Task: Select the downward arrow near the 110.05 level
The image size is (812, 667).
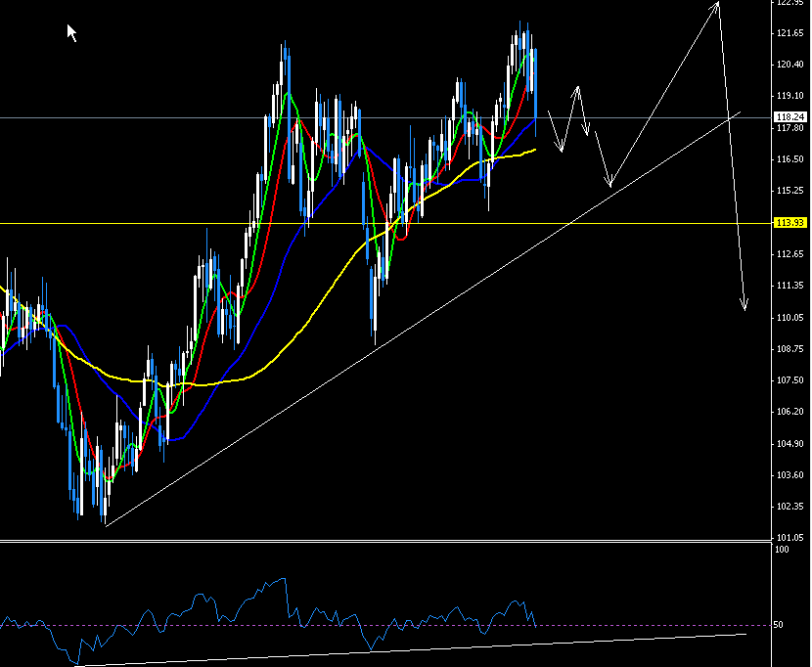Action: (x=744, y=303)
